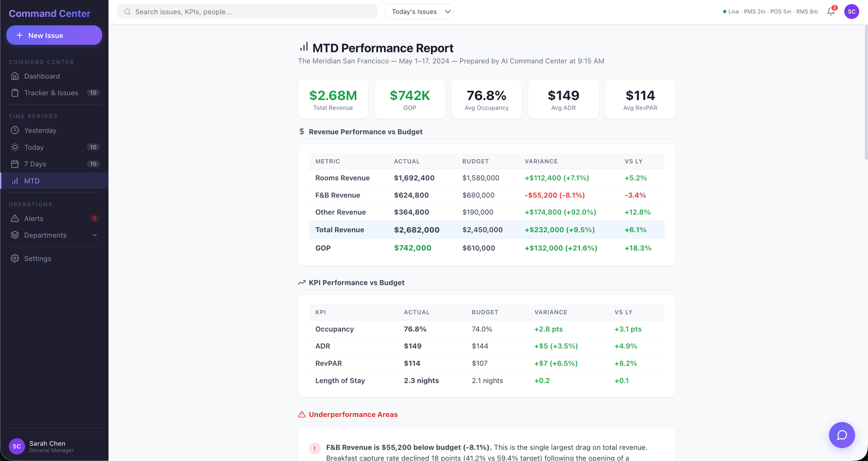Image resolution: width=868 pixels, height=461 pixels.
Task: Click the Yesterday clock icon
Action: [x=15, y=130]
